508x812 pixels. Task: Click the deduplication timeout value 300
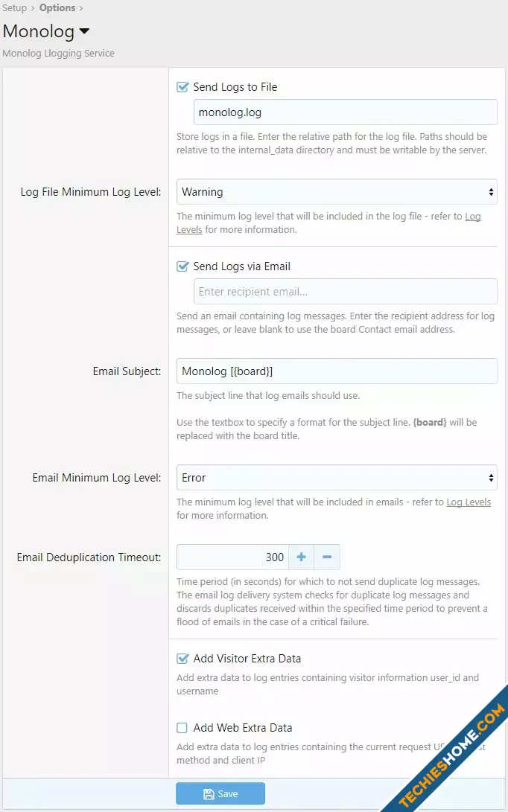(x=232, y=557)
